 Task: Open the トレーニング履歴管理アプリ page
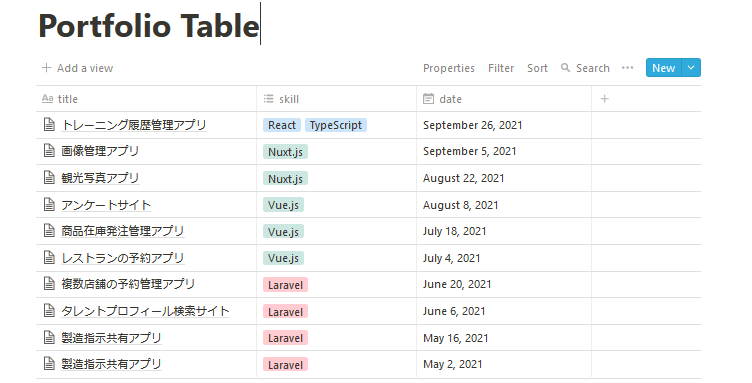[x=134, y=125]
